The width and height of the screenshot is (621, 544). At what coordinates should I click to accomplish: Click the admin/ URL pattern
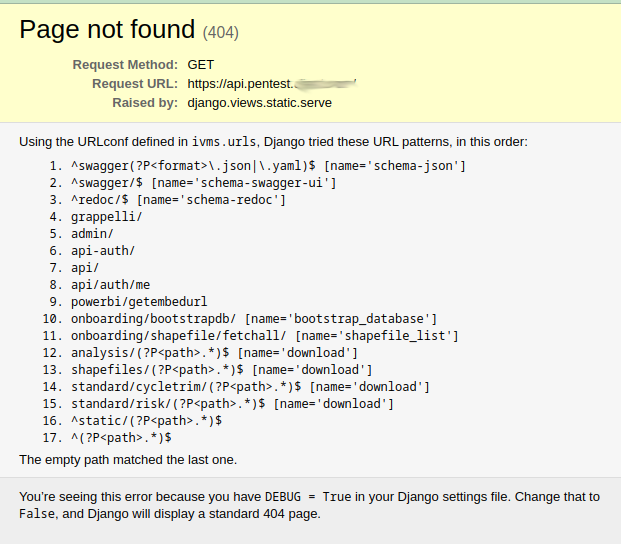point(92,233)
